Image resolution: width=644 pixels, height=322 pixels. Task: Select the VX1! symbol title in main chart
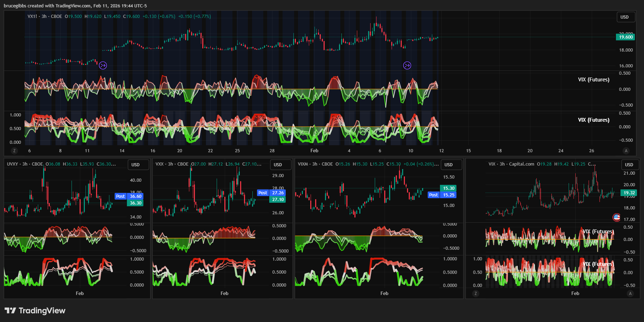click(x=32, y=16)
